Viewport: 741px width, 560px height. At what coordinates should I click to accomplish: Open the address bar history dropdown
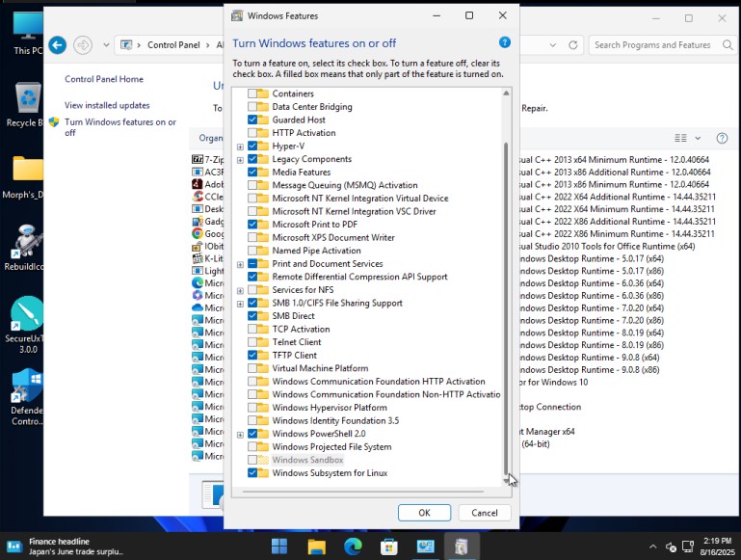[552, 45]
